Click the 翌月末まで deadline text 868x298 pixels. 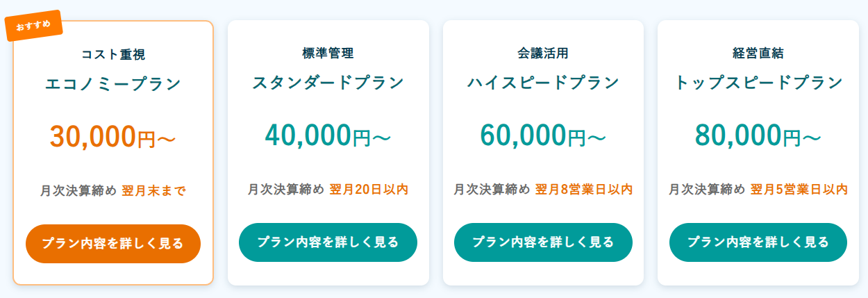153,191
